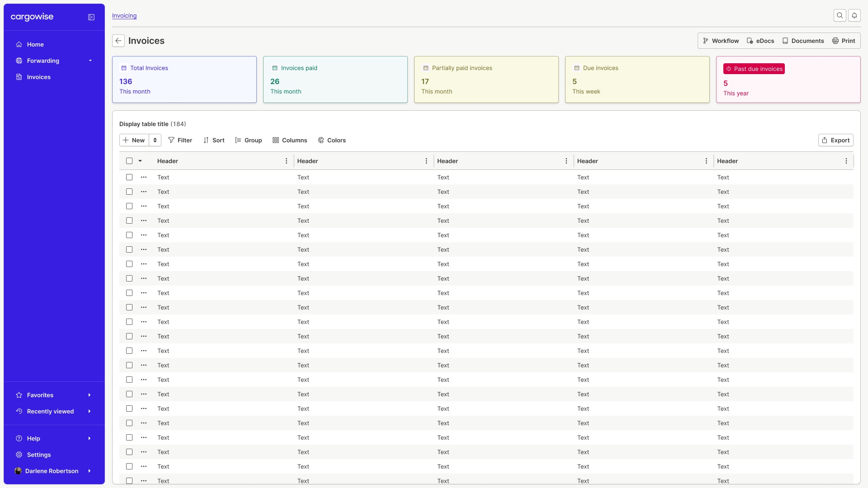The width and height of the screenshot is (868, 488).
Task: Open column menu of the second Header
Action: [426, 161]
